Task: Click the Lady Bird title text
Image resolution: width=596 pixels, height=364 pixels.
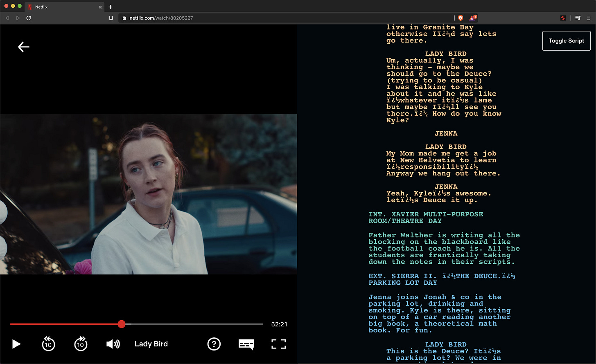Action: [151, 344]
